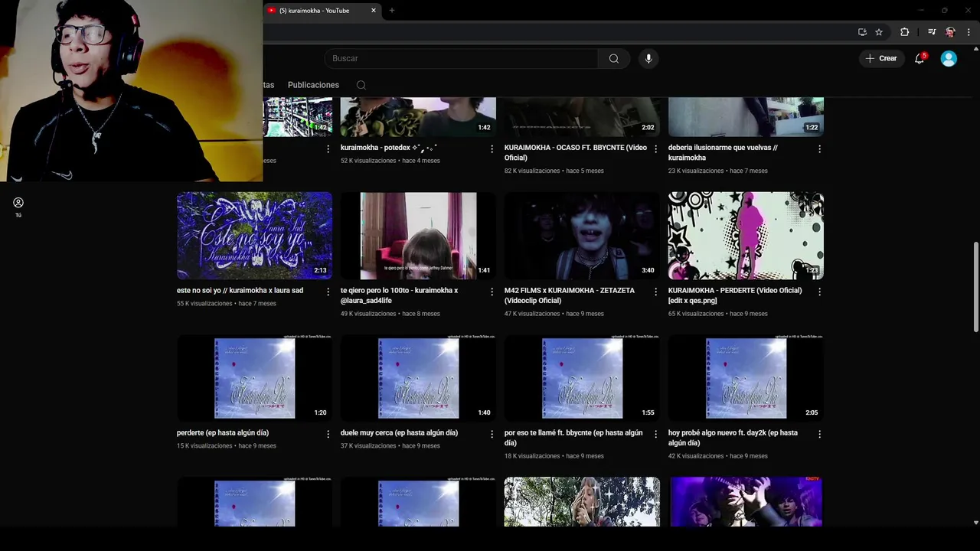Click title 'deberia ilusionarme que vuelvas'
The image size is (980, 551).
click(723, 152)
